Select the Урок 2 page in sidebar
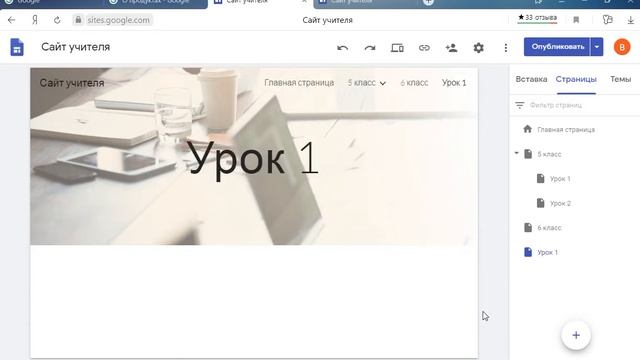Viewport: 640px width, 360px height. (560, 203)
